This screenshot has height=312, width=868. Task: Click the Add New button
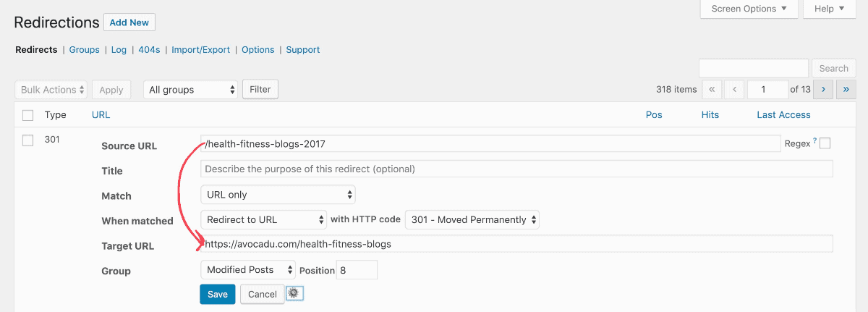pos(129,22)
